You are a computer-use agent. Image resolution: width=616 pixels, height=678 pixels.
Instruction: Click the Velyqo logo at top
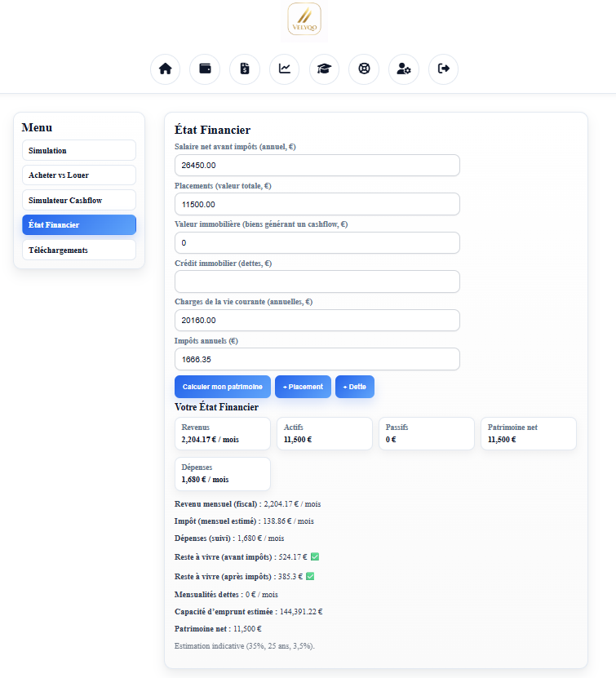click(304, 20)
